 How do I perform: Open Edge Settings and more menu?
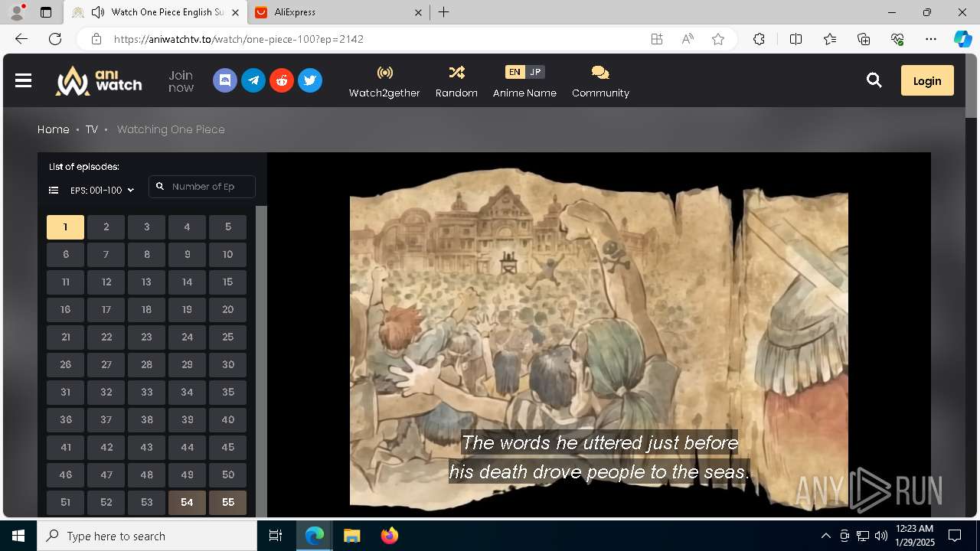click(x=931, y=39)
